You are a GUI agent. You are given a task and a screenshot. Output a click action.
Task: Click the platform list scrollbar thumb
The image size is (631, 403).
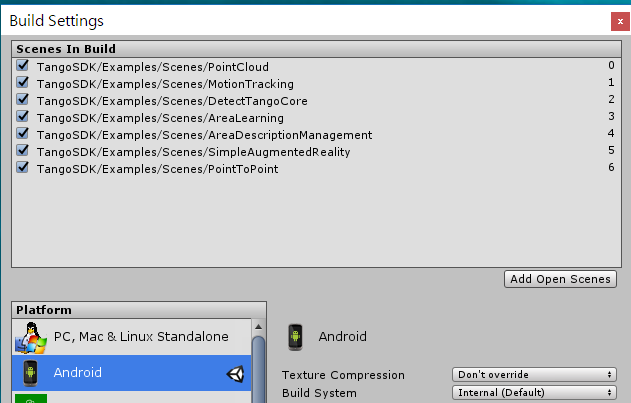(258, 370)
